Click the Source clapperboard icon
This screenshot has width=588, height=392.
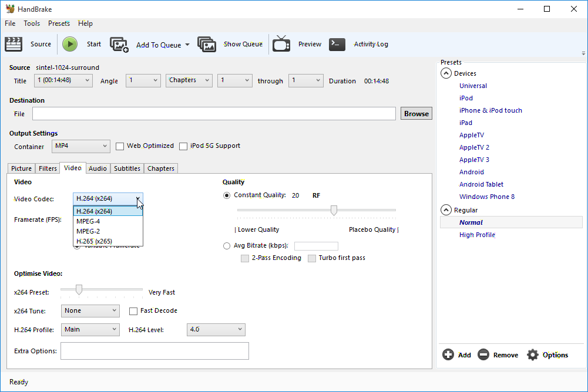[x=13, y=44]
